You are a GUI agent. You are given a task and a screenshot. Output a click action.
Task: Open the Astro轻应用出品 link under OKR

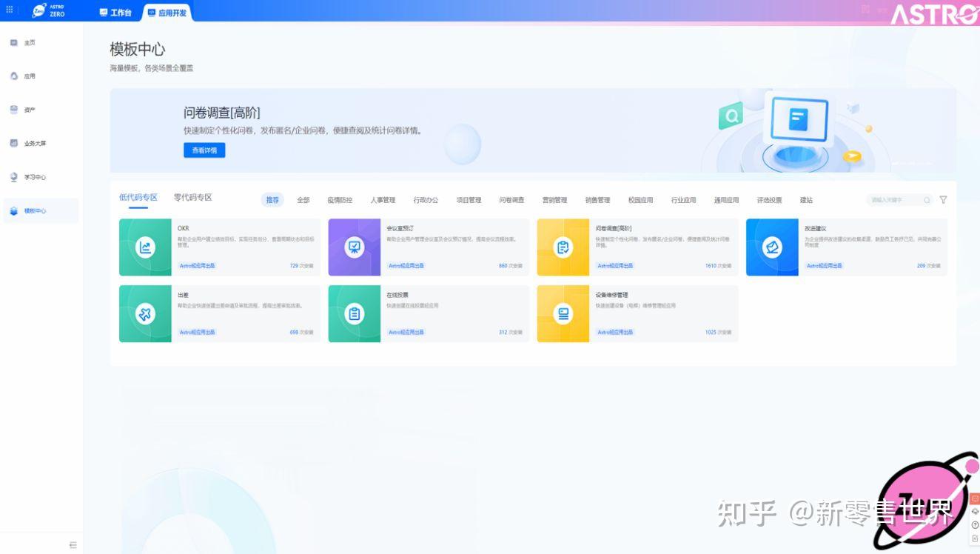(x=197, y=266)
